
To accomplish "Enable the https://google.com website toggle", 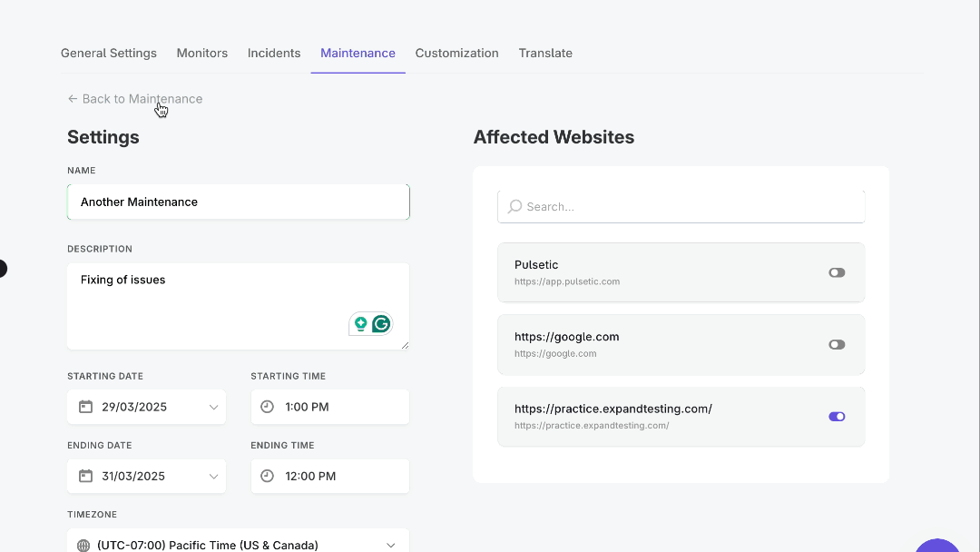I will (x=837, y=344).
